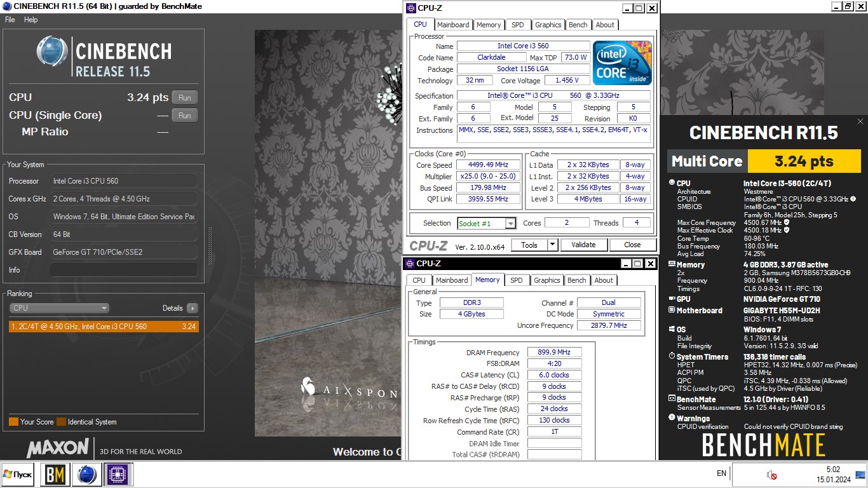Click the taskbar clock showing 5:02

pyautogui.click(x=833, y=470)
